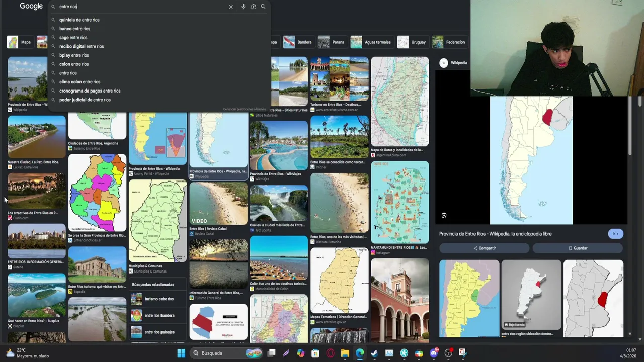Select suggestion "recibo digital entre rios"

159,46
